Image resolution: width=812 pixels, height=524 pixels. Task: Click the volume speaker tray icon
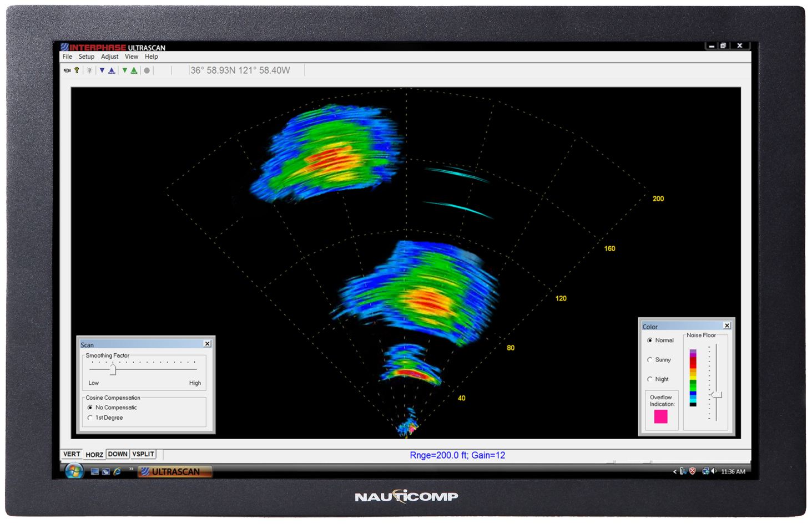click(714, 471)
